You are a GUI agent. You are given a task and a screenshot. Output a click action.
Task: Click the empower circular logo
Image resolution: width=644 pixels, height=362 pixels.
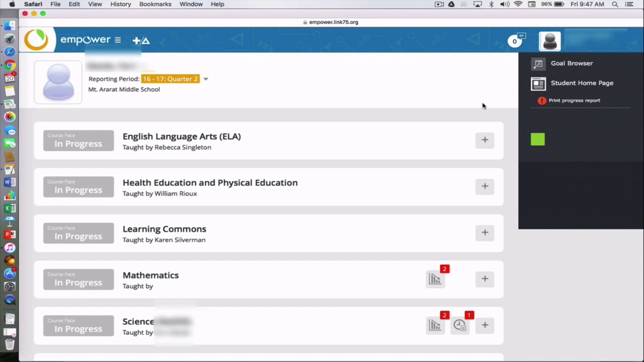coord(37,40)
